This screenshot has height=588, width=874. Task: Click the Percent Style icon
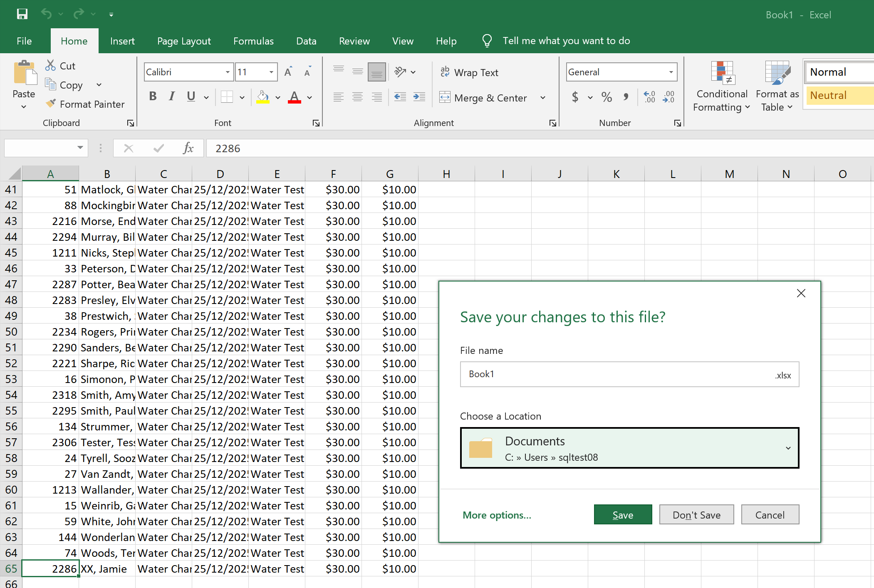pos(607,97)
